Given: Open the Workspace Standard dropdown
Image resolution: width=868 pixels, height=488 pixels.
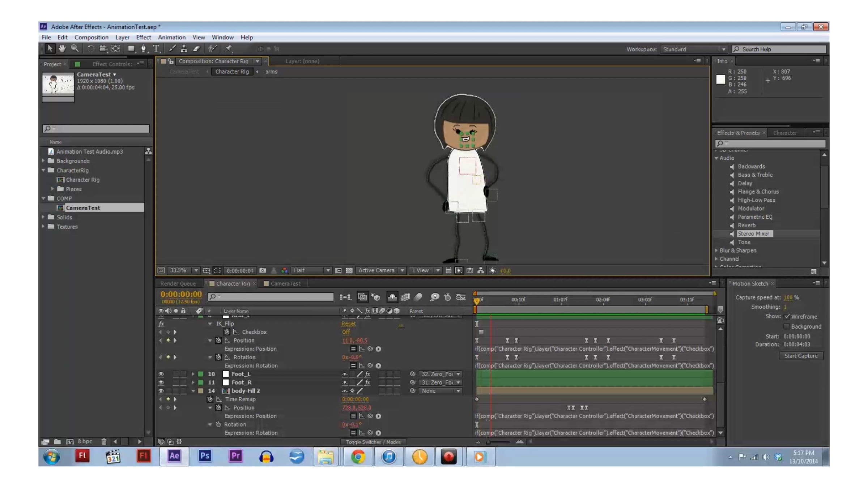Looking at the screenshot, I should (x=693, y=49).
